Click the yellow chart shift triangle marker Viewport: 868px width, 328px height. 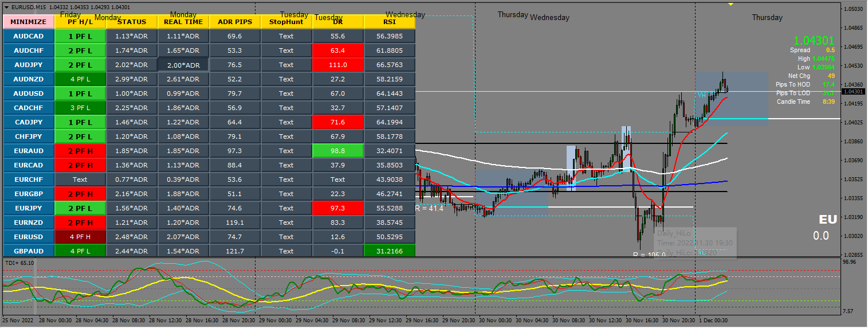point(730,5)
